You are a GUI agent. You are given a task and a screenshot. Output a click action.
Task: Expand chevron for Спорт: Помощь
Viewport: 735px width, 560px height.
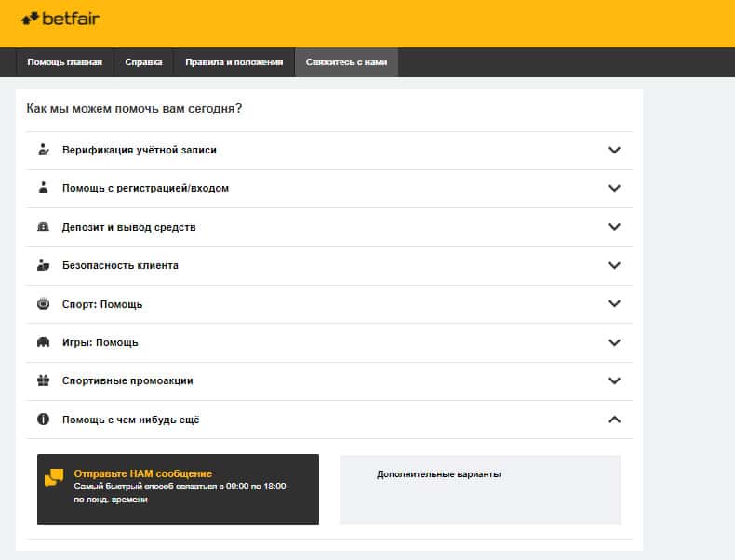pyautogui.click(x=614, y=303)
